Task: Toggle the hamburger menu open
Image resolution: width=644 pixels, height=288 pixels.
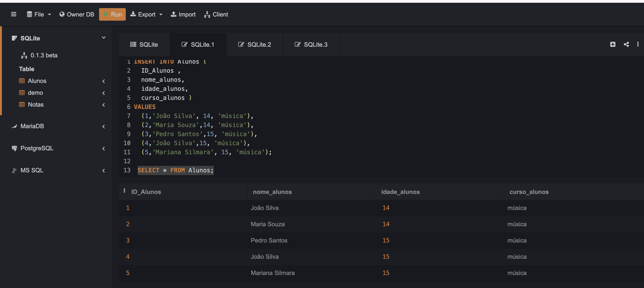Action: (13, 14)
